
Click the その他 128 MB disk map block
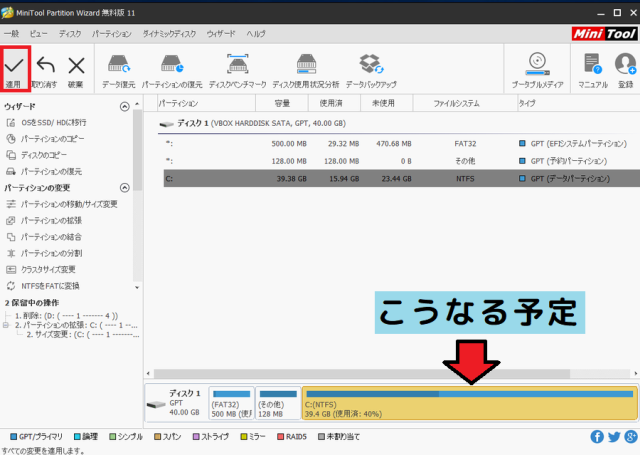click(x=278, y=403)
